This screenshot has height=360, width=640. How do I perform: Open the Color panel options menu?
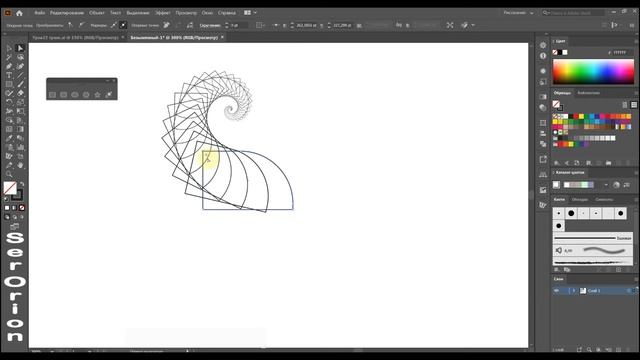click(x=636, y=41)
